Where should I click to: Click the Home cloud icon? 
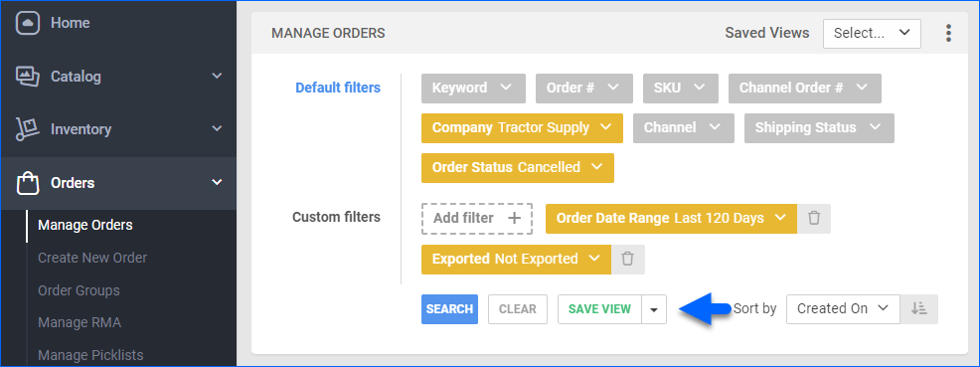click(x=27, y=23)
